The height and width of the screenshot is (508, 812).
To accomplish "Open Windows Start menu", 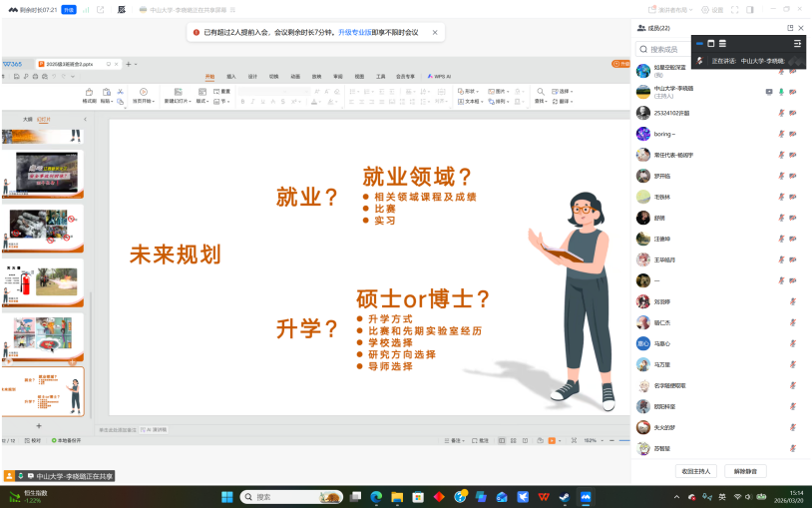I will pos(225,496).
